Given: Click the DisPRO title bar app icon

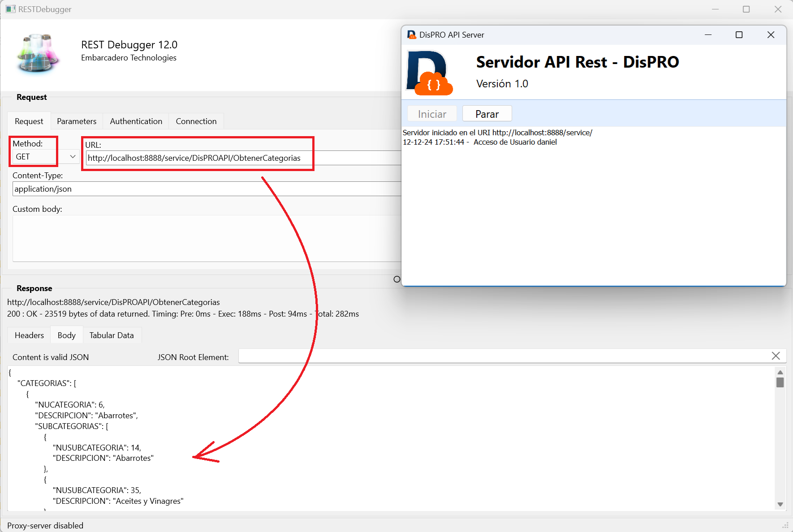Looking at the screenshot, I should (x=411, y=34).
